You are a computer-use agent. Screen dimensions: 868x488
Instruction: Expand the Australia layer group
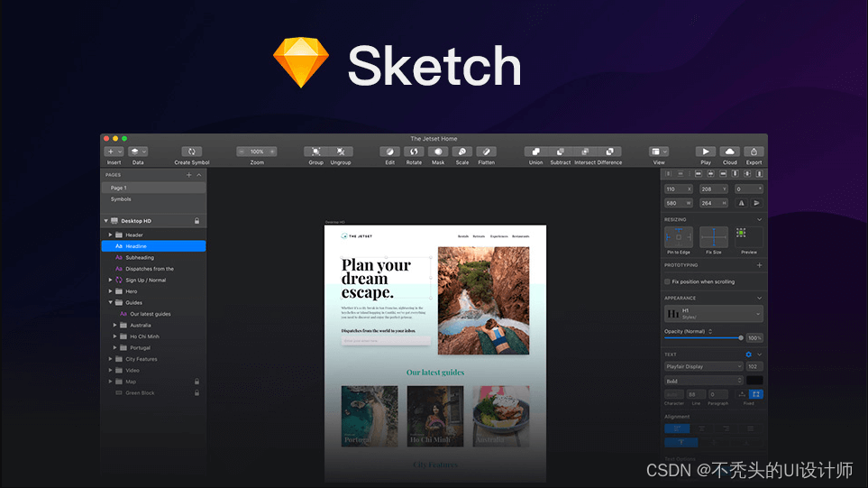coord(114,325)
